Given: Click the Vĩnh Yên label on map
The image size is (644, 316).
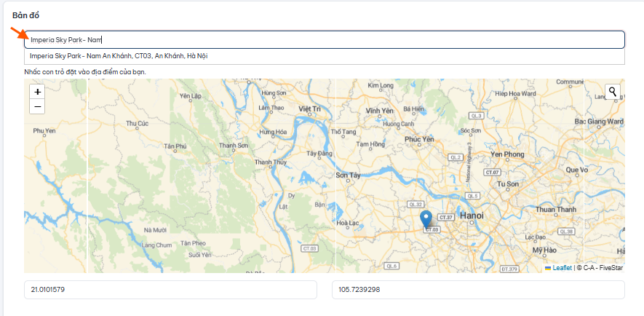Looking at the screenshot, I should (380, 111).
